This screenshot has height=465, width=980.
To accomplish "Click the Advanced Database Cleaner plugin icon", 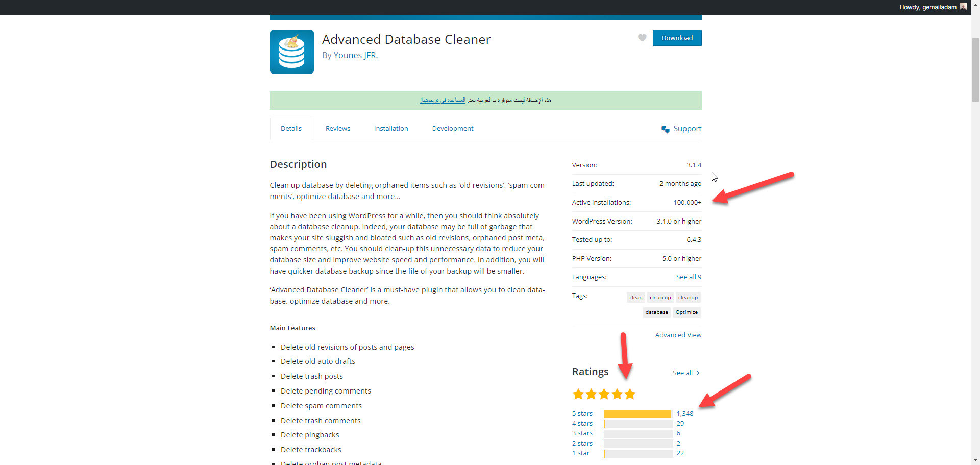I will pos(291,52).
